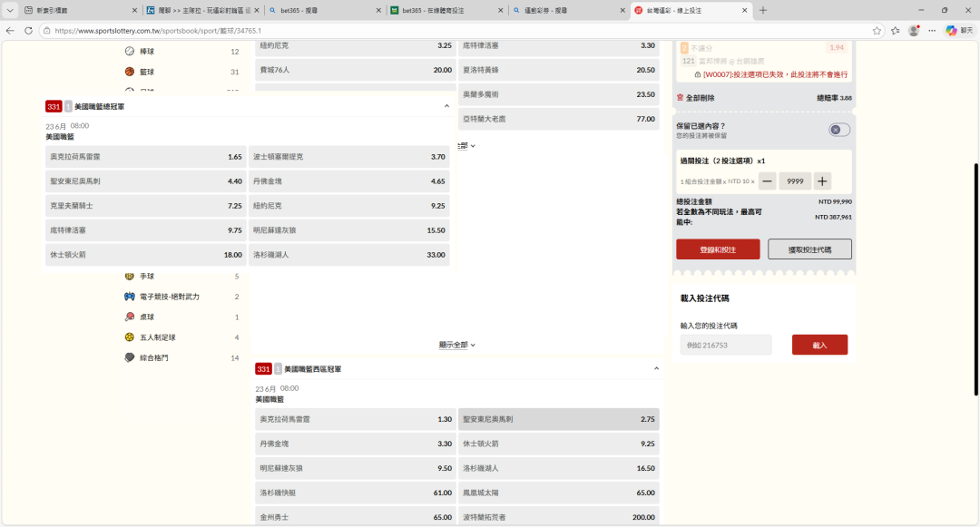Select the baseball (棒球) sport icon
Screen dimensions: 980x527
point(130,52)
